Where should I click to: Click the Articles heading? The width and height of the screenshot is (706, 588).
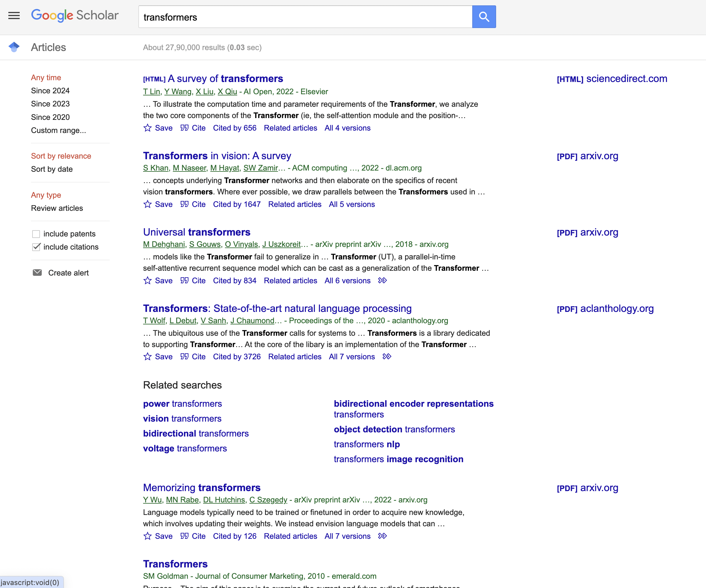click(x=48, y=47)
